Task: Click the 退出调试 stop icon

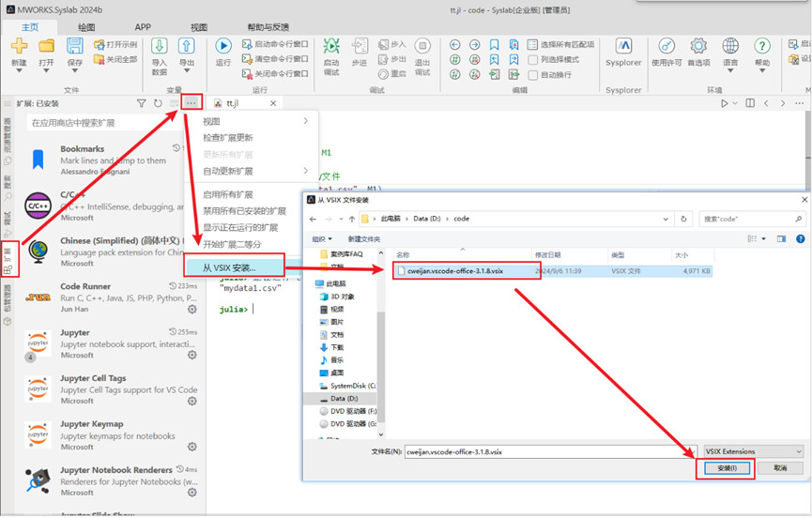Action: (x=422, y=46)
